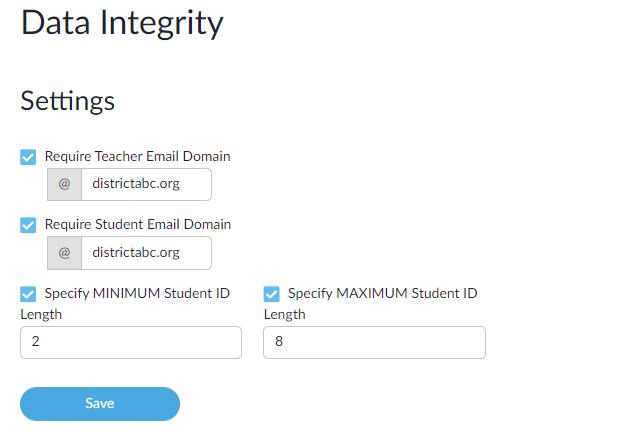Select the Require Teacher Email Domain label
The height and width of the screenshot is (432, 619).
point(137,157)
